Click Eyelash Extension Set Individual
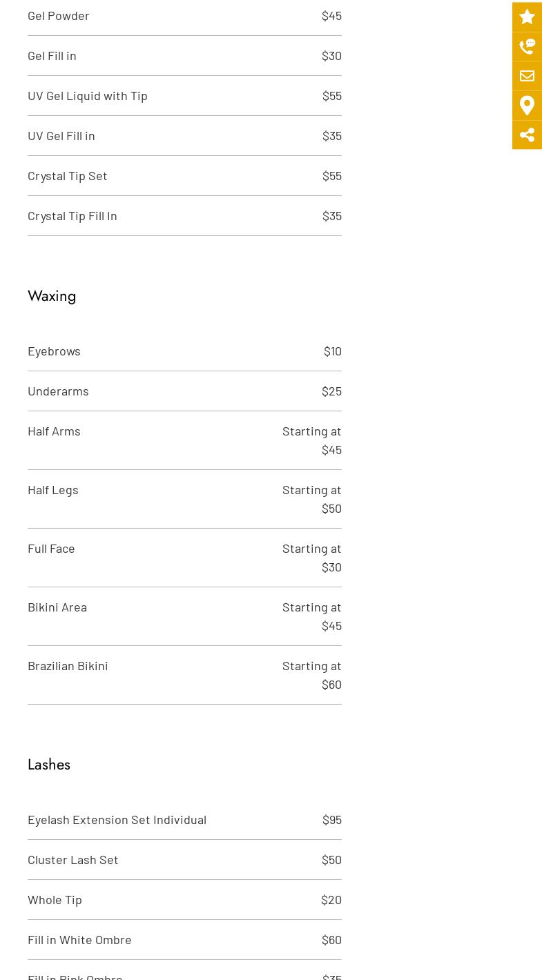 (117, 820)
